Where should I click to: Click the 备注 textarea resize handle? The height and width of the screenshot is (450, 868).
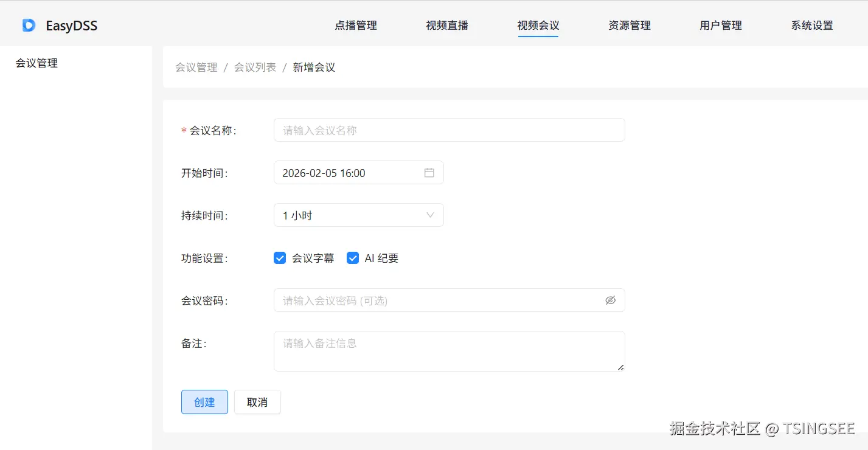[620, 367]
